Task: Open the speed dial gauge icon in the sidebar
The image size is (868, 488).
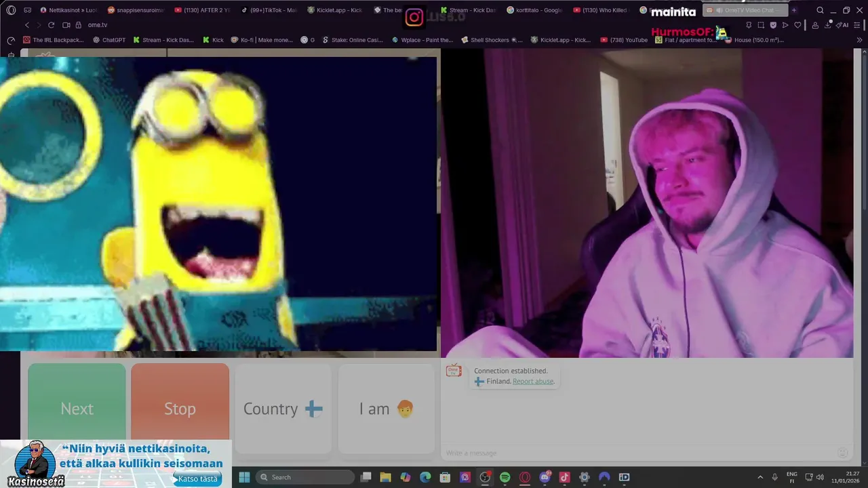Action: pyautogui.click(x=11, y=40)
